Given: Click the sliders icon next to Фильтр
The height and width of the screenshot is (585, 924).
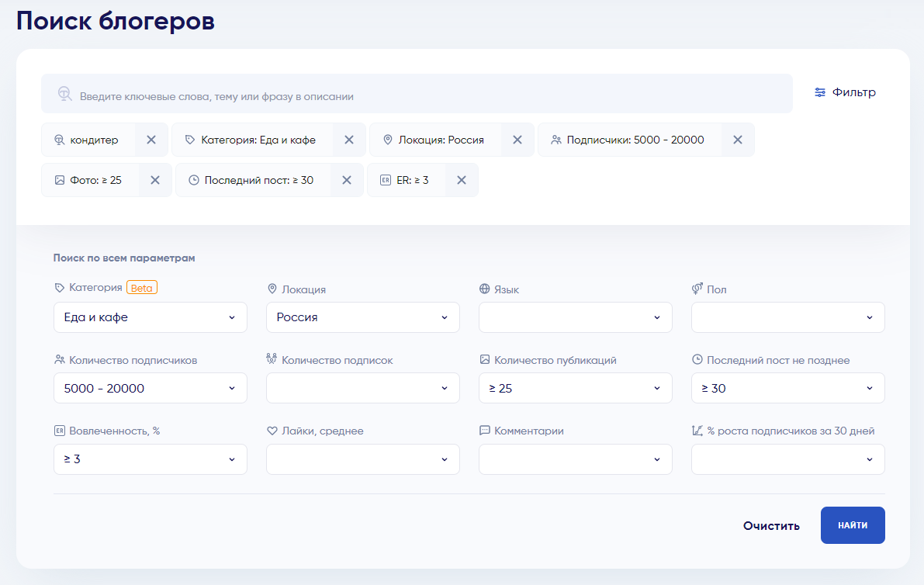Looking at the screenshot, I should pyautogui.click(x=820, y=92).
